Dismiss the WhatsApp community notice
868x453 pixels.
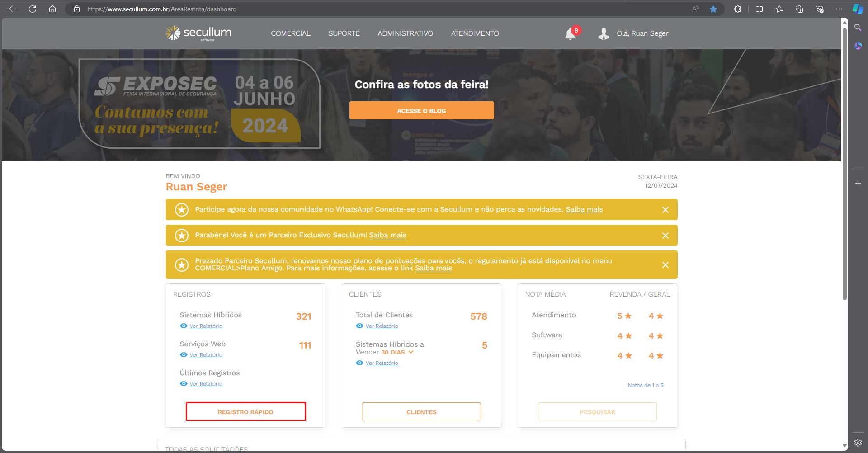[665, 210]
